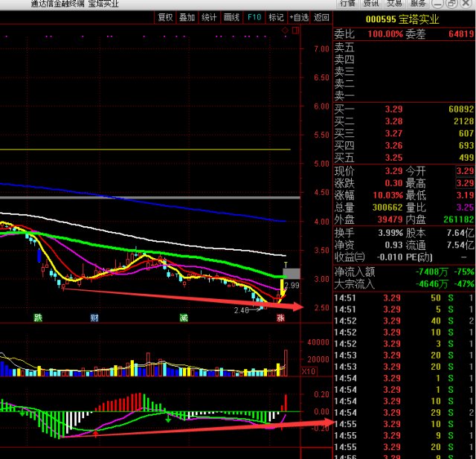Click the red square window icon above chart

pos(295,30)
